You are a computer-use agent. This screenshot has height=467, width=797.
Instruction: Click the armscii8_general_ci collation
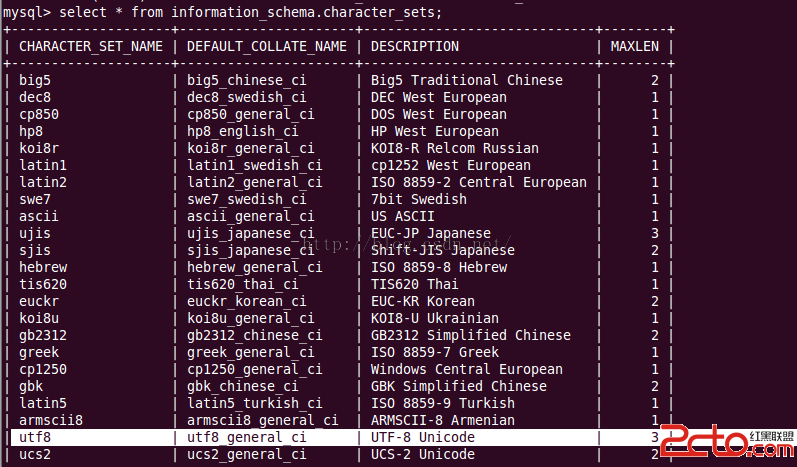pos(263,421)
